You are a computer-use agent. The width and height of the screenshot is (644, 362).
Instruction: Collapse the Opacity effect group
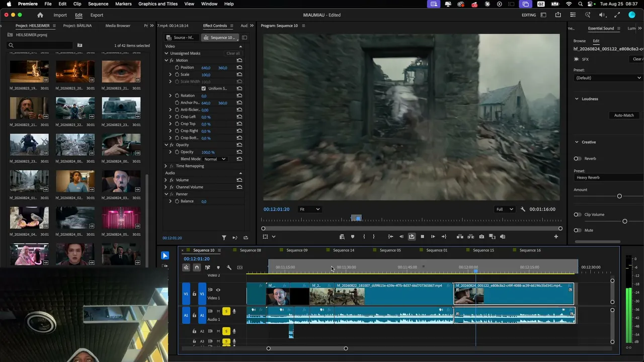point(166,145)
